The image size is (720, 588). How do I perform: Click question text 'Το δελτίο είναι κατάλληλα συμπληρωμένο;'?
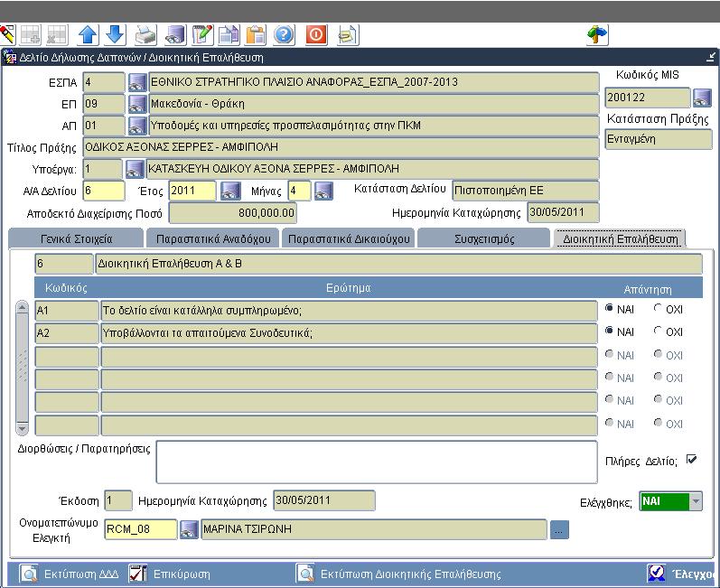pos(202,311)
